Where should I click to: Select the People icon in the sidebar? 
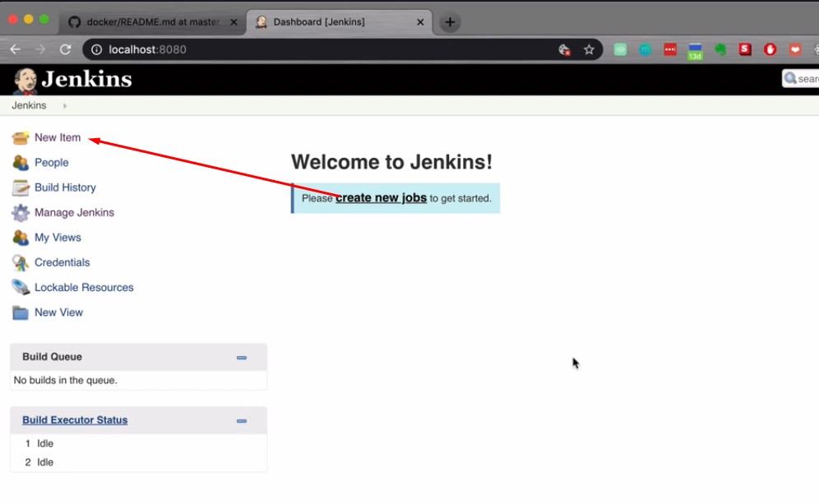pos(19,162)
